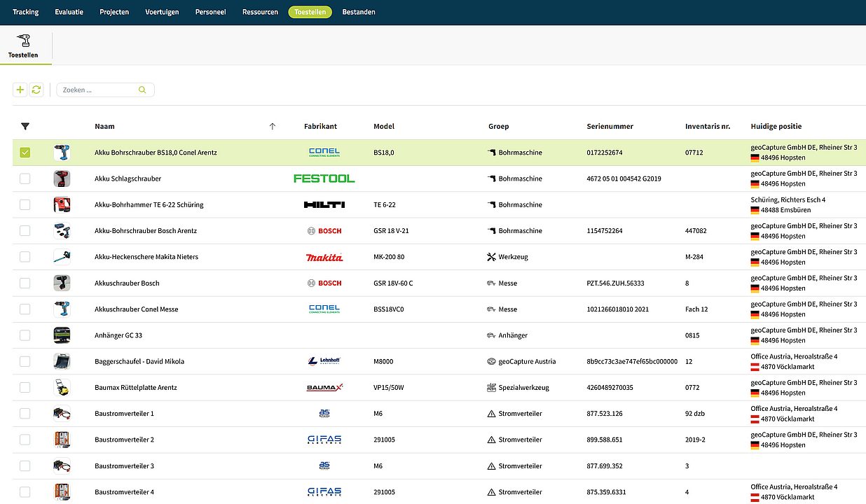Uncheck the Akku Bohrschrauber BS18,0 checkbox

[x=25, y=153]
